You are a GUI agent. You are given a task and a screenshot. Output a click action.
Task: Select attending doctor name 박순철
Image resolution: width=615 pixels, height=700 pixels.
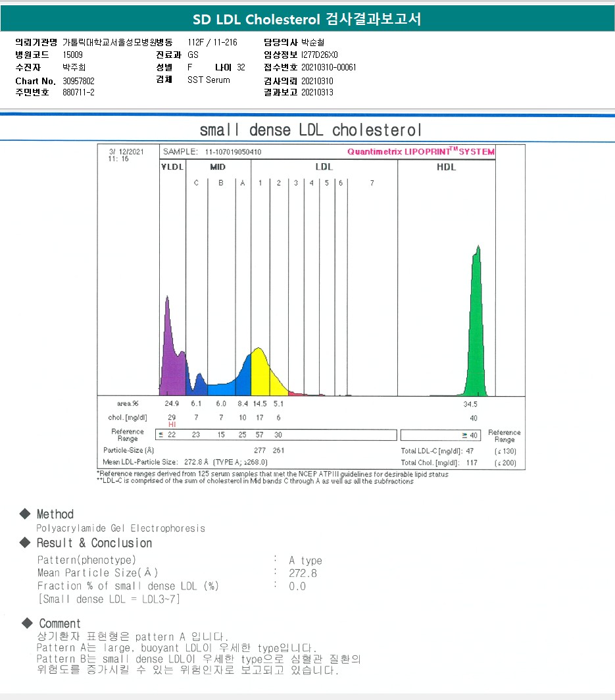coord(313,42)
